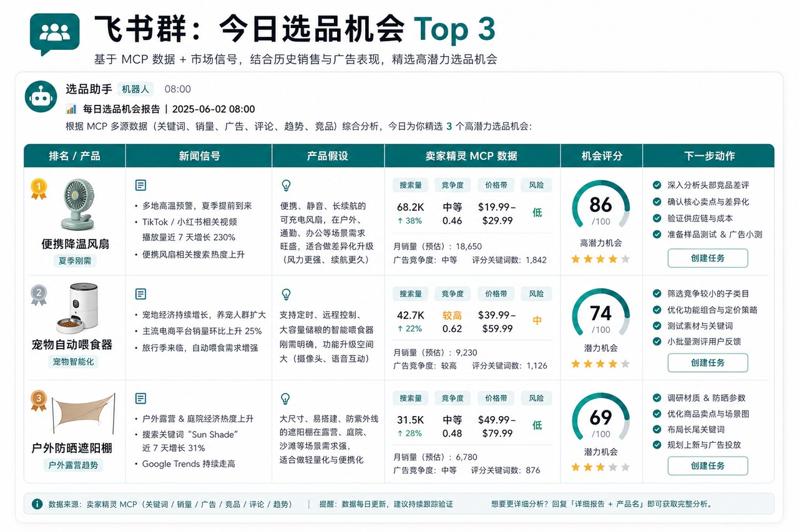Image resolution: width=799 pixels, height=532 pixels.
Task: Click the lightbulb icon in the pet feeder row
Action: pyautogui.click(x=287, y=294)
